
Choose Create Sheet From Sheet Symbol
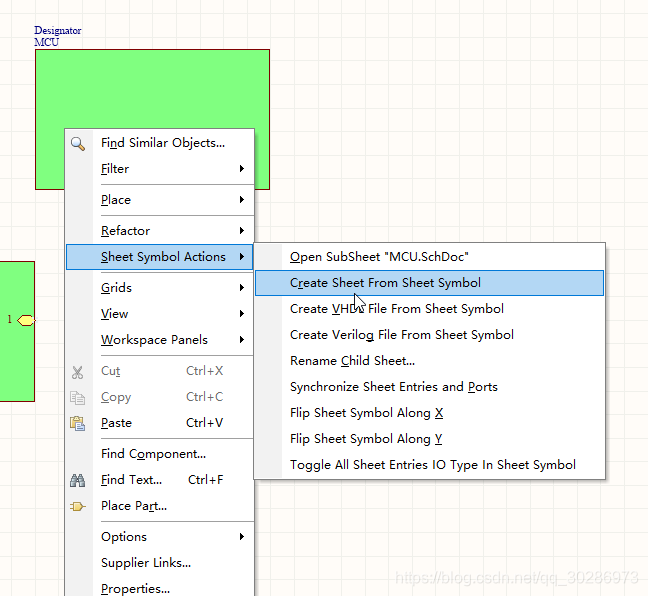click(429, 283)
